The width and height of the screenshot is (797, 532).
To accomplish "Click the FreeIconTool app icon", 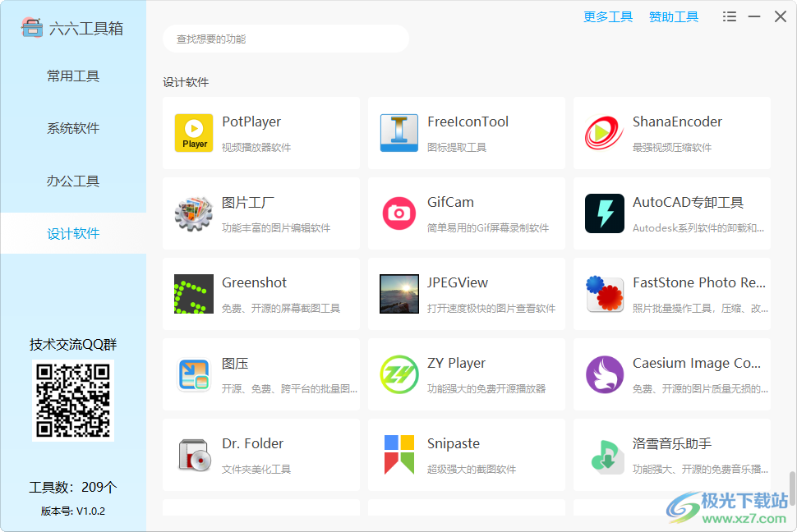I will (x=399, y=133).
